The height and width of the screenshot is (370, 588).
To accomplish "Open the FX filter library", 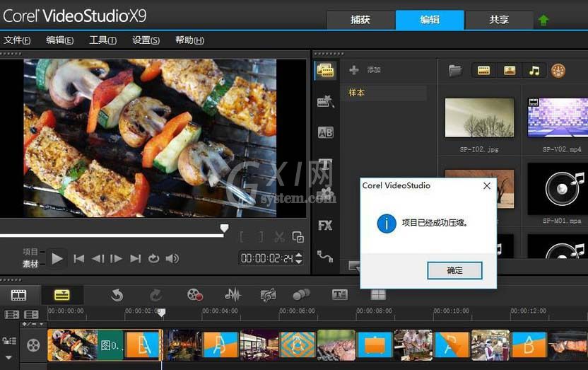I will click(325, 226).
